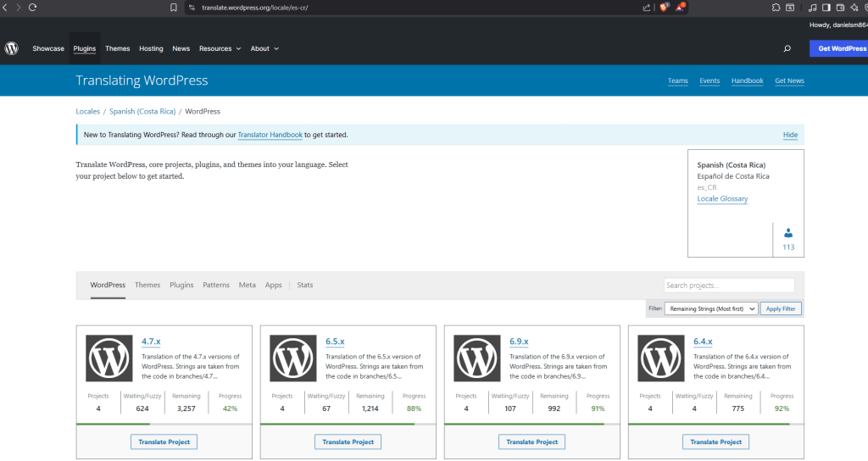Image resolution: width=868 pixels, height=461 pixels.
Task: Expand the Resources menu
Action: pyautogui.click(x=220, y=48)
